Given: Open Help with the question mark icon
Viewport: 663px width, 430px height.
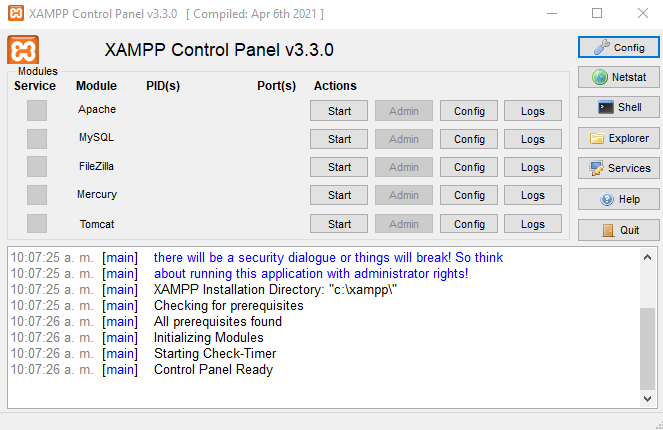Looking at the screenshot, I should (x=619, y=199).
